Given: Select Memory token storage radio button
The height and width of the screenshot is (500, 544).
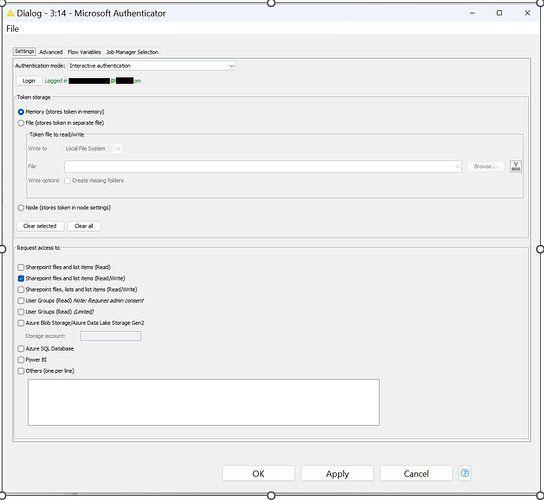Looking at the screenshot, I should 21,112.
